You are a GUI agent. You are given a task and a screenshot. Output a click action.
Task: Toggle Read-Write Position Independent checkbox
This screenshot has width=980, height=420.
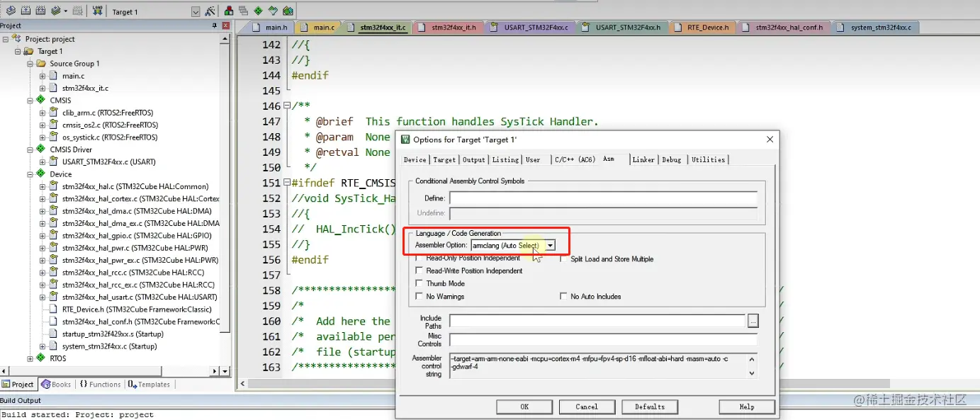point(419,271)
